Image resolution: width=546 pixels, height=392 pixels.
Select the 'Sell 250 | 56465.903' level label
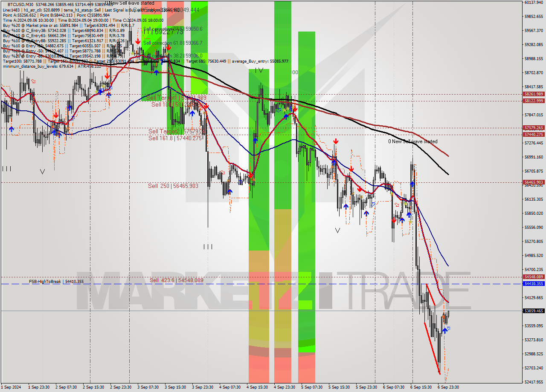coord(173,186)
